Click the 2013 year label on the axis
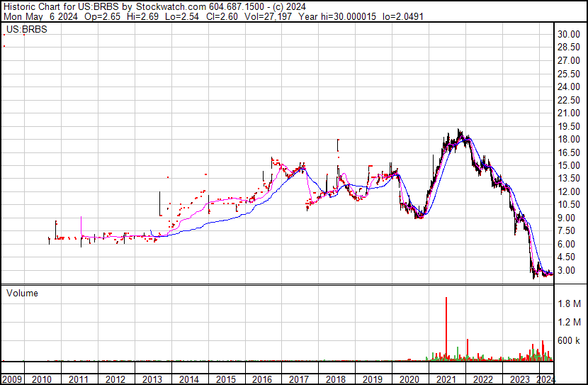The image size is (588, 385). click(152, 379)
